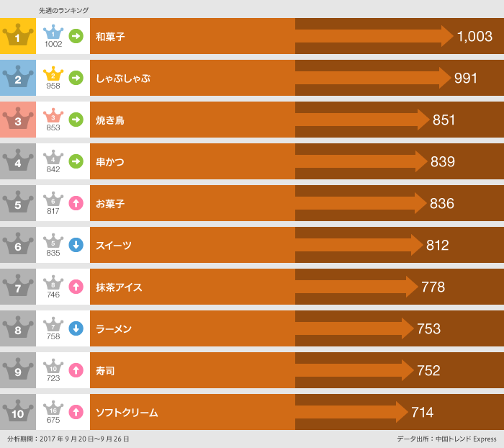Click the pink up arrow beside ソフトクリーム
The image size is (504, 448).
point(76,412)
